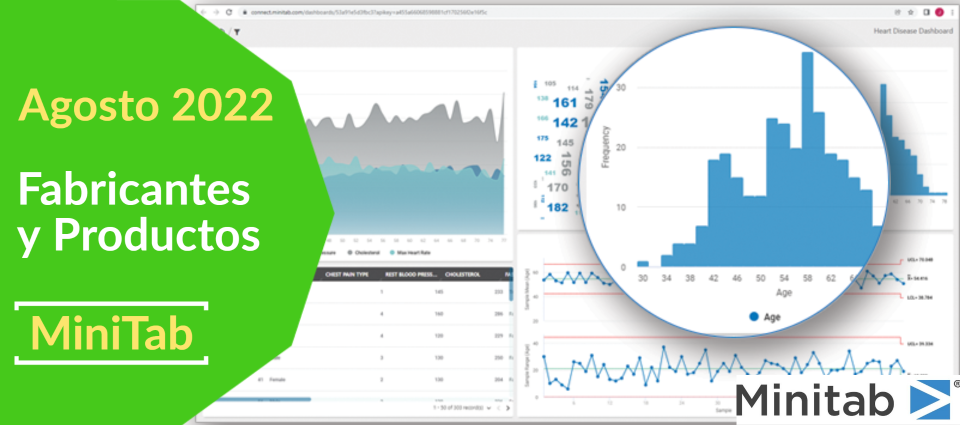The height and width of the screenshot is (425, 960).
Task: Click the red profile avatar in the browser
Action: (939, 12)
